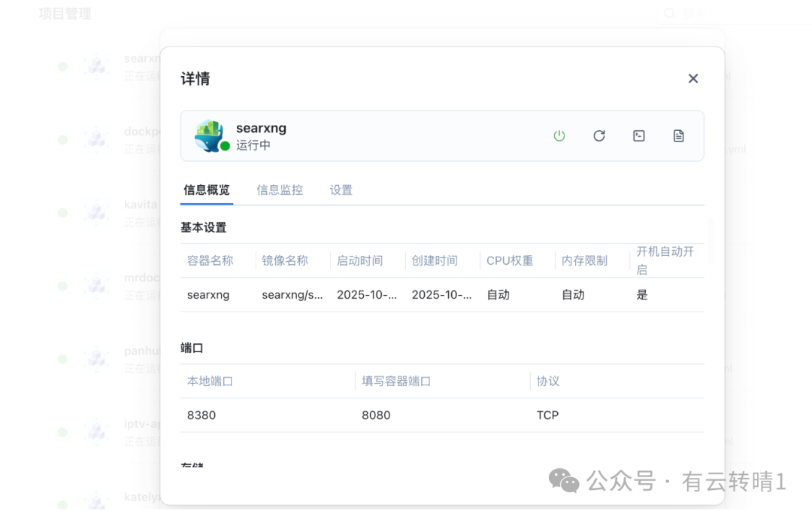
Task: Click the searxng image name link
Action: pos(291,294)
